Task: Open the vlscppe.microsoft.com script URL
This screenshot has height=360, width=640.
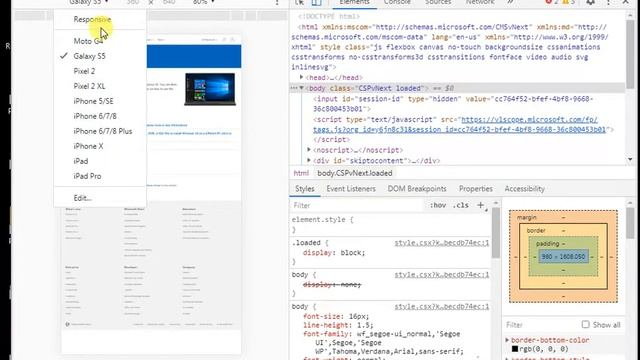Action: (x=460, y=124)
